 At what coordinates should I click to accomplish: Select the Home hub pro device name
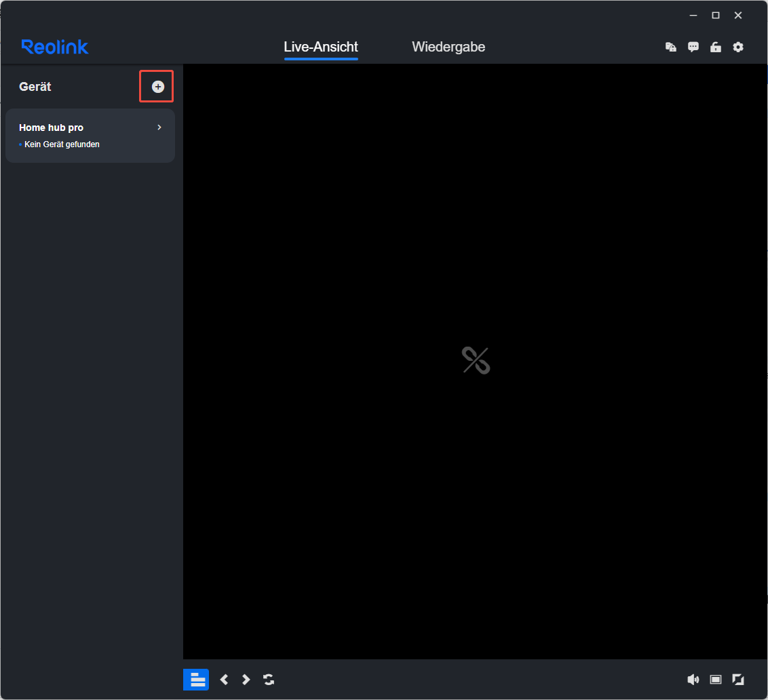pos(51,128)
